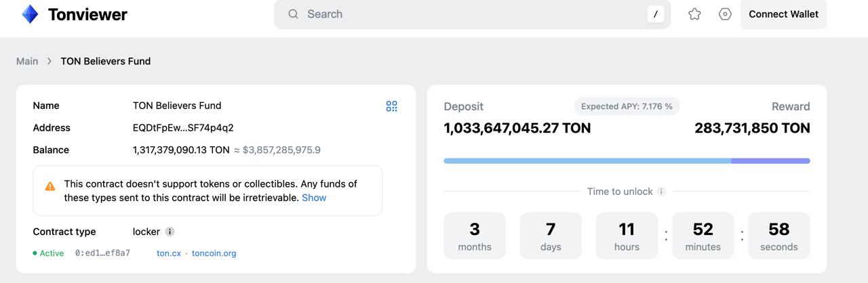
Task: Click the blue deposit progress bar segment
Action: tap(587, 161)
